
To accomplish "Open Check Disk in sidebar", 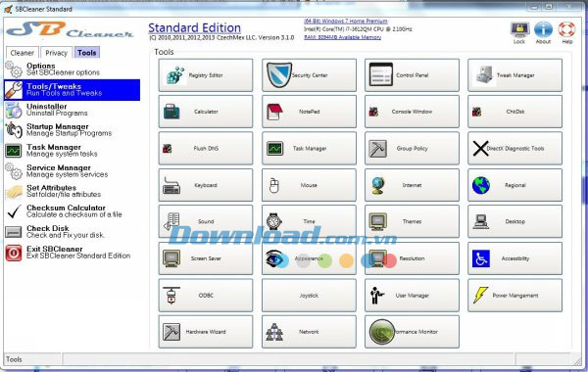I will coord(72,232).
